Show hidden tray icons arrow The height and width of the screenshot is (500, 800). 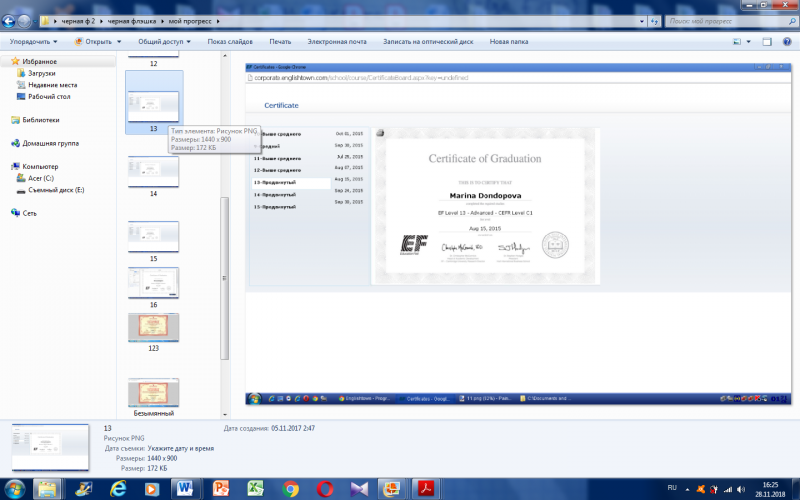[x=687, y=489]
